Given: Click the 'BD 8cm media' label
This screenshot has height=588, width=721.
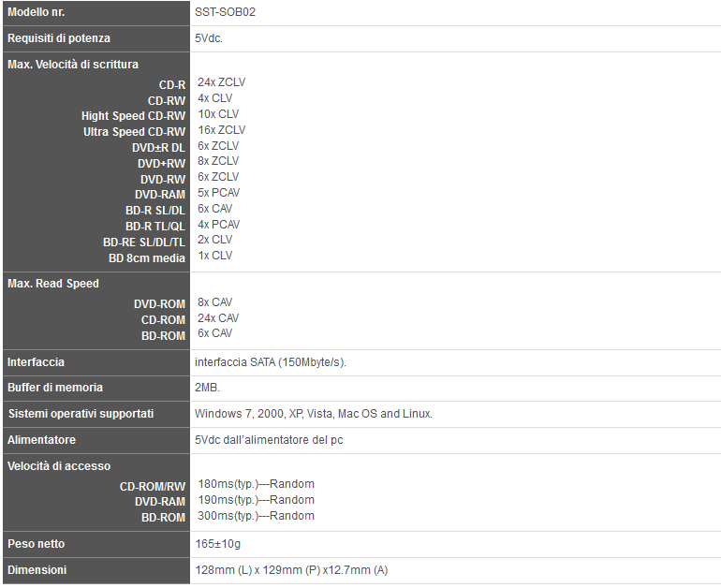Looking at the screenshot, I should point(147,258).
